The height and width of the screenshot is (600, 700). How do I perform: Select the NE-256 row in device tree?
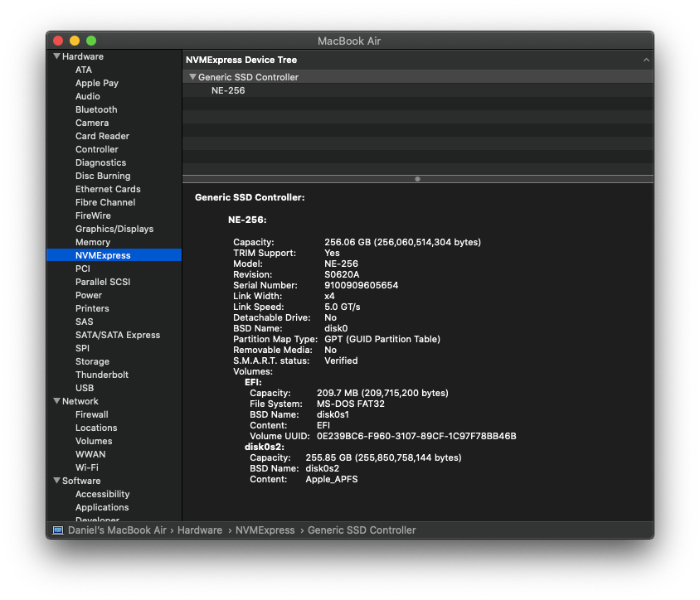click(418, 90)
